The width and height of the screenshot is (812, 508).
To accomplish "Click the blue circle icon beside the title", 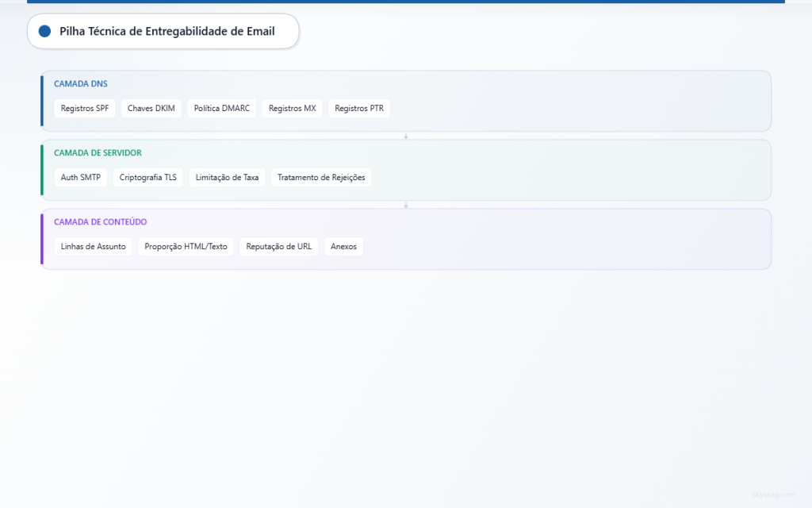I will 44,32.
